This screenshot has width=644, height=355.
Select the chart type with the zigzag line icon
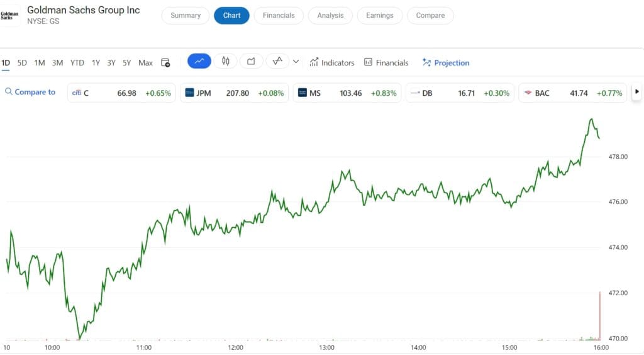coord(277,61)
